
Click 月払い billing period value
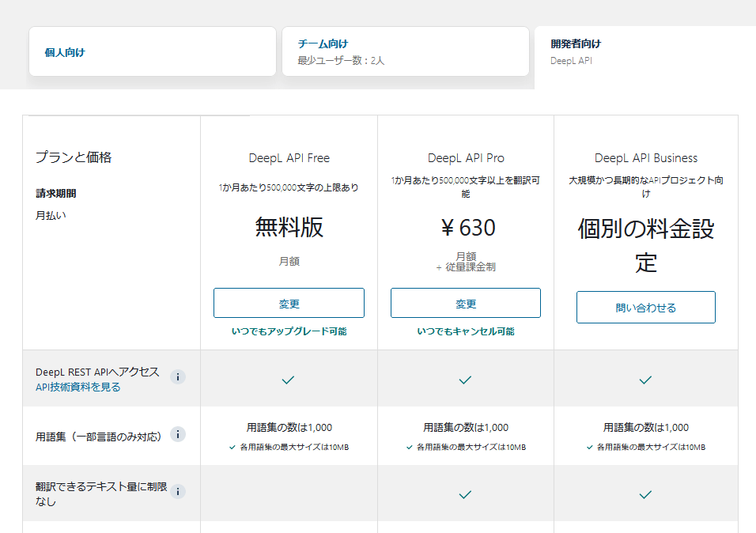(x=51, y=216)
